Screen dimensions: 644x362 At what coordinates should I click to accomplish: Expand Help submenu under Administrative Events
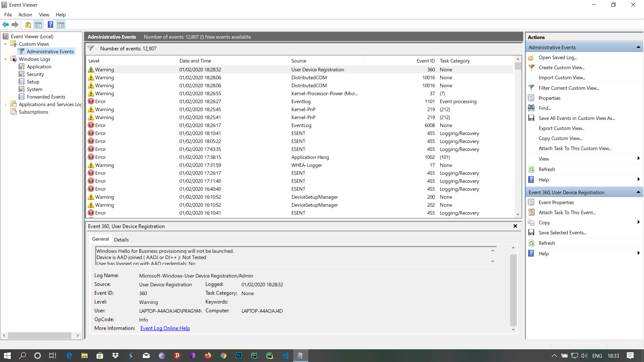tap(638, 180)
